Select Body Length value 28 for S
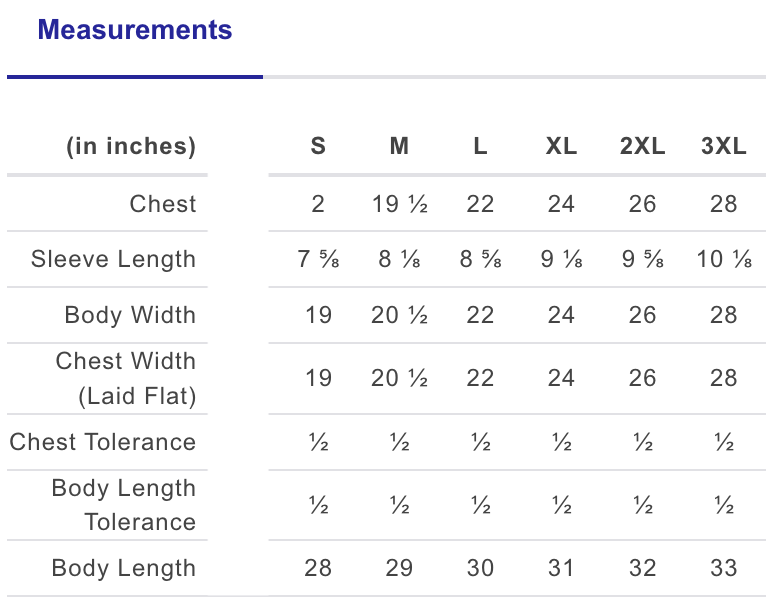 click(x=318, y=568)
